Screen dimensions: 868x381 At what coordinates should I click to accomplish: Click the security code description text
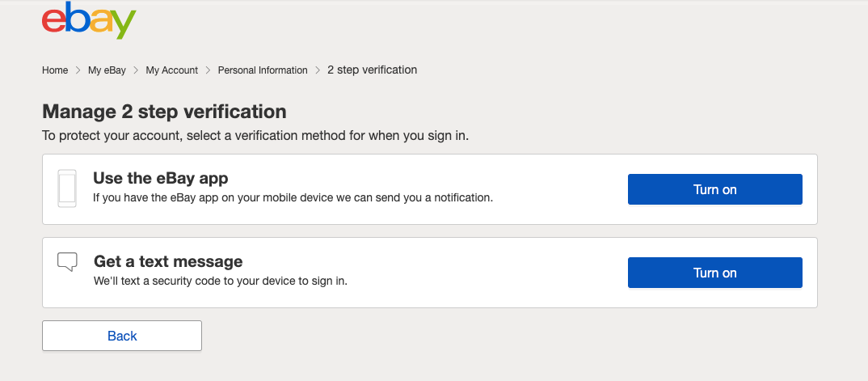[225, 281]
